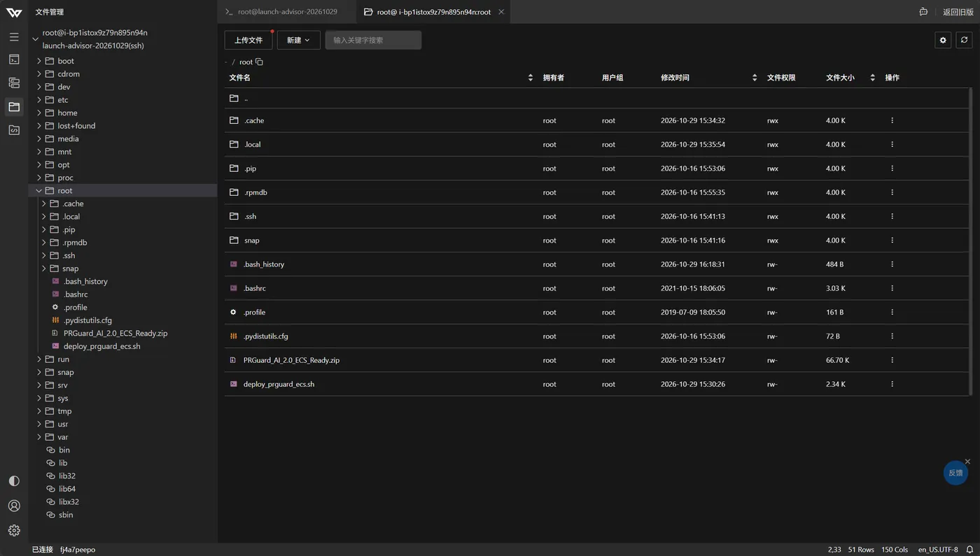Screen dimensions: 980x556
Task: Click en_US.UTF-8 encoding in status bar
Action: point(938,549)
